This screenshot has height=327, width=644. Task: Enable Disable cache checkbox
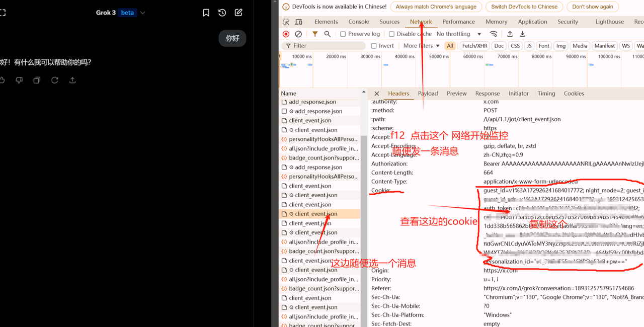(391, 34)
